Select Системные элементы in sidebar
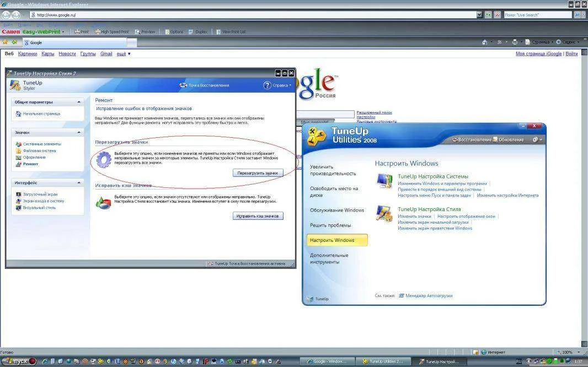Viewport: 588px width, 367px height. (x=38, y=144)
